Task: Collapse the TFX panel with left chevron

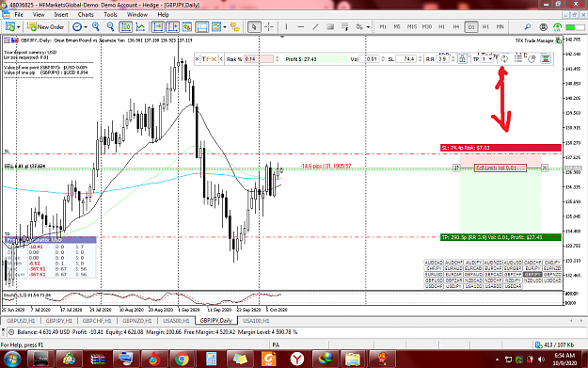Action: click(221, 59)
